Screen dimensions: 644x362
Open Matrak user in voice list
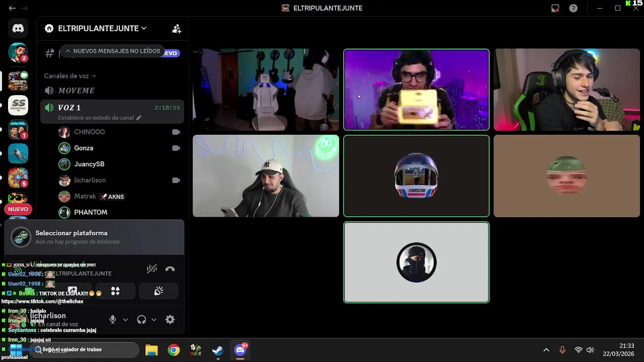click(119, 196)
